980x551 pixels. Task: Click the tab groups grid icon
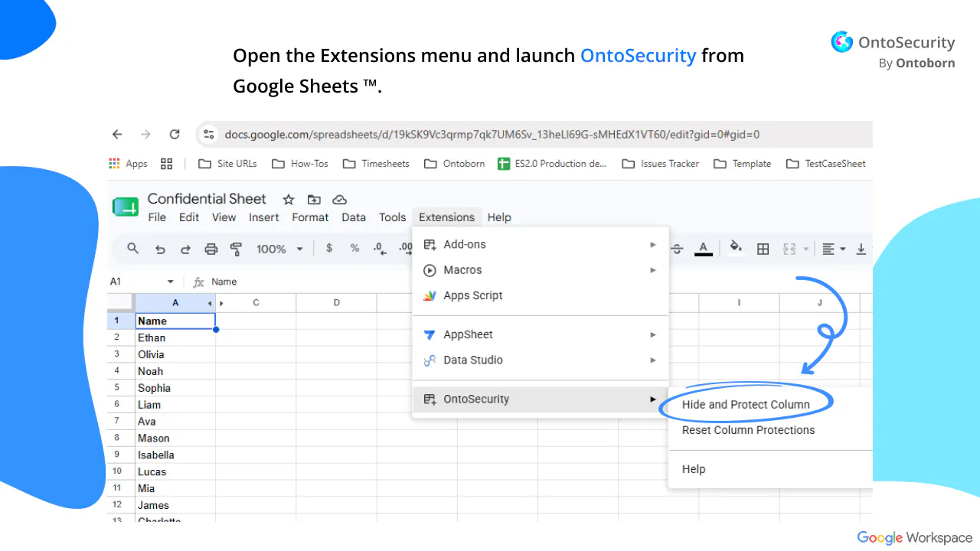[x=166, y=164]
